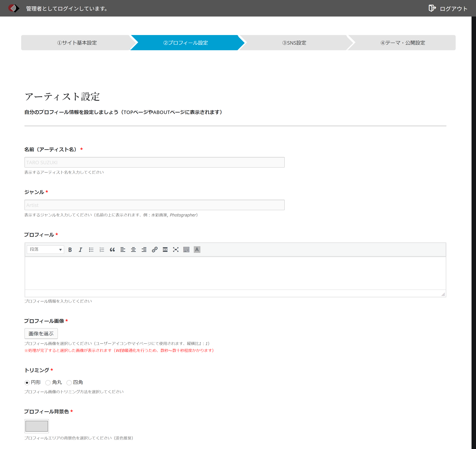The width and height of the screenshot is (476, 449).
Task: Toggle italic formatting in profile editor
Action: [x=81, y=250]
